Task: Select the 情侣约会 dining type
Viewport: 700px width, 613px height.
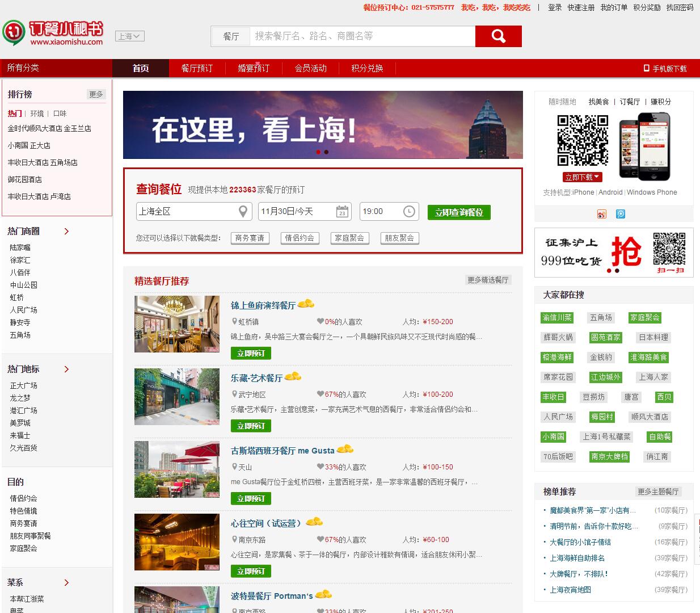Action: (300, 238)
